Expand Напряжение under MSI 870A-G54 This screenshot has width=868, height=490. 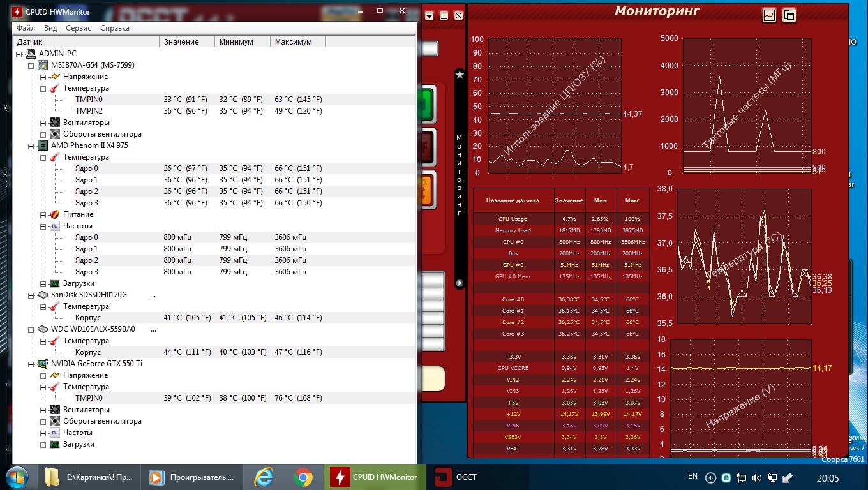[43, 77]
